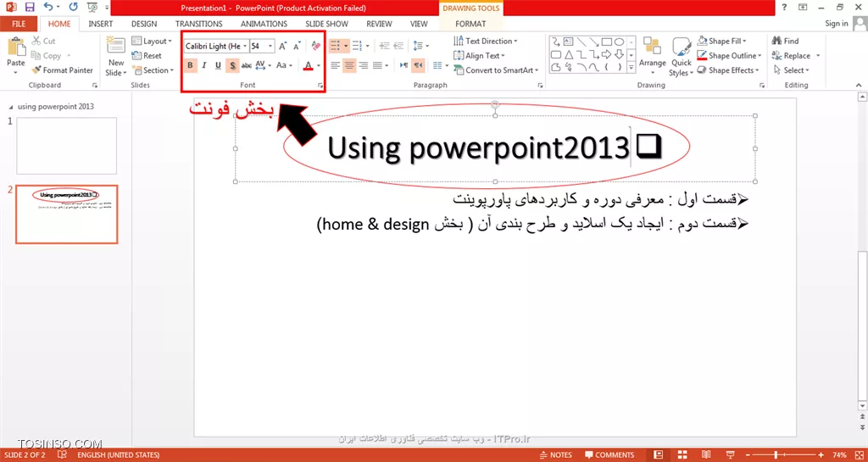The height and width of the screenshot is (462, 868).
Task: Toggle Strikethrough formatting
Action: coord(247,65)
